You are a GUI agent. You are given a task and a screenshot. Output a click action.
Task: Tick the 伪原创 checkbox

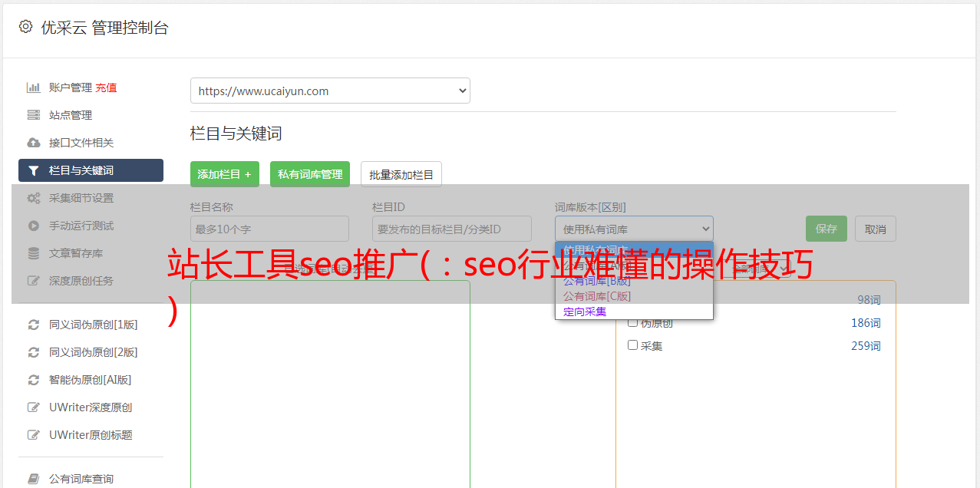point(633,322)
